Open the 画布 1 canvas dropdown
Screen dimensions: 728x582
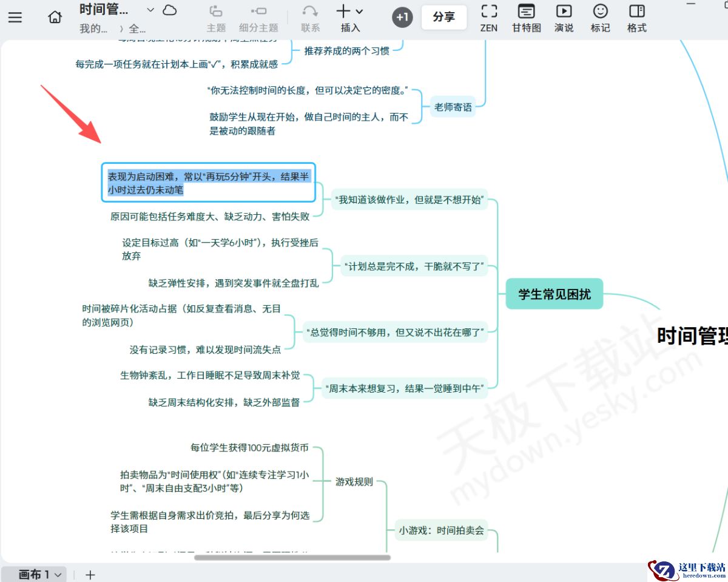pyautogui.click(x=59, y=574)
